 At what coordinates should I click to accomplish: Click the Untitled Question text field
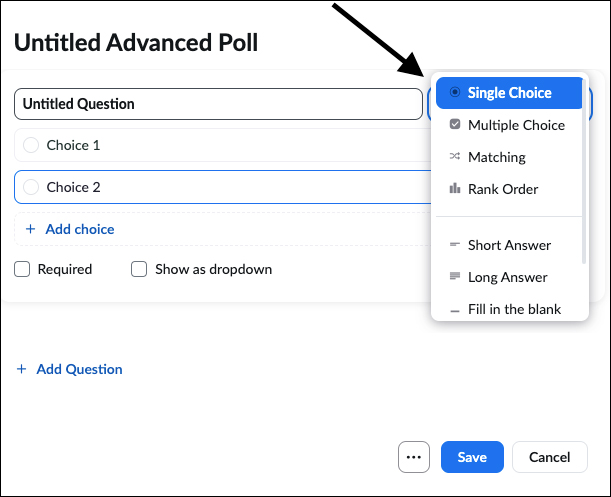[x=218, y=104]
